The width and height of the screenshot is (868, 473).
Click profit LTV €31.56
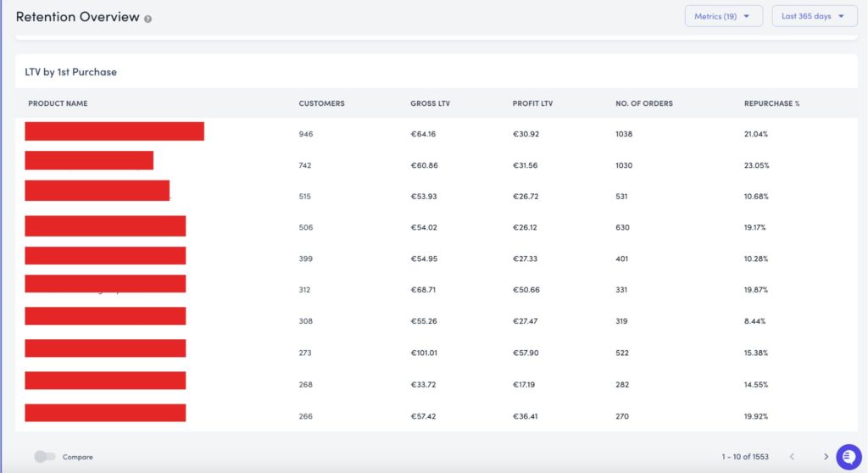(525, 165)
